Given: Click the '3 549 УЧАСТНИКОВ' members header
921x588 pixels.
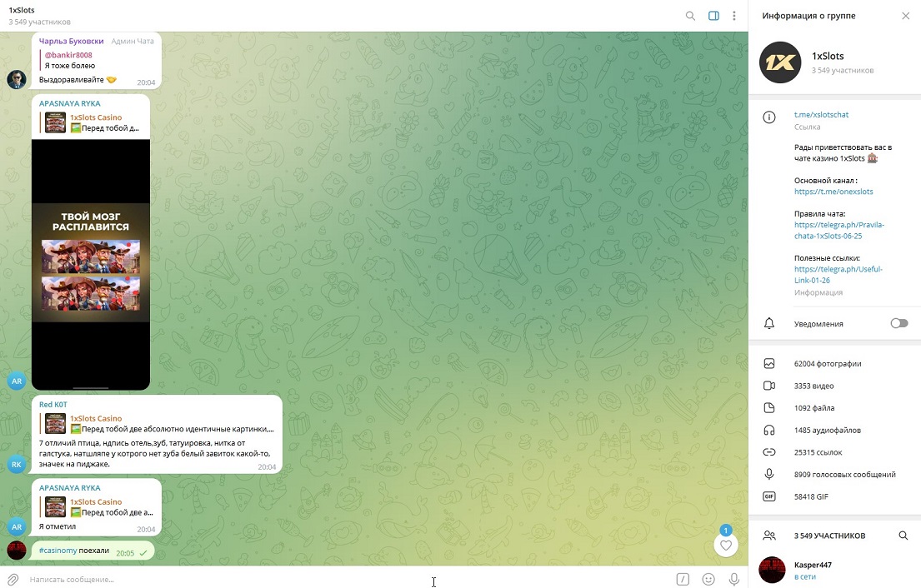Looking at the screenshot, I should 829,536.
